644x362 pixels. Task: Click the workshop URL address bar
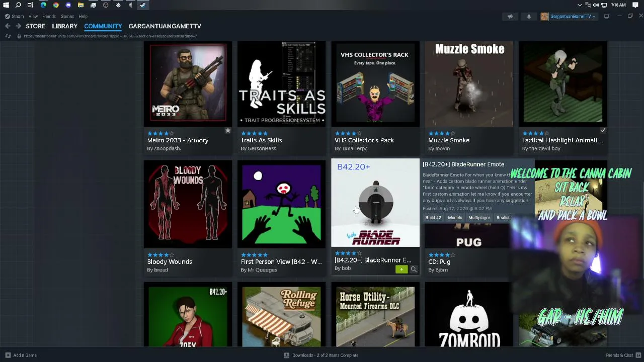tap(110, 36)
